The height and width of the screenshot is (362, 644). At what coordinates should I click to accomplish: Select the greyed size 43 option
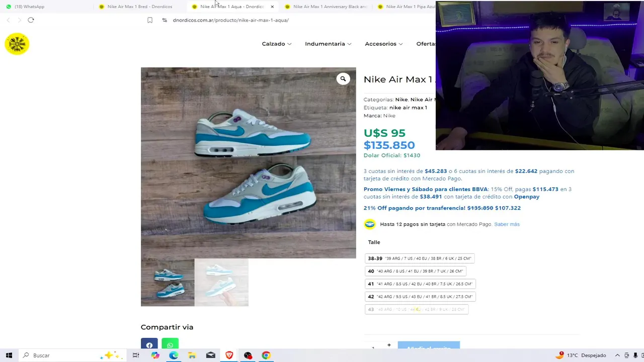pos(417,309)
